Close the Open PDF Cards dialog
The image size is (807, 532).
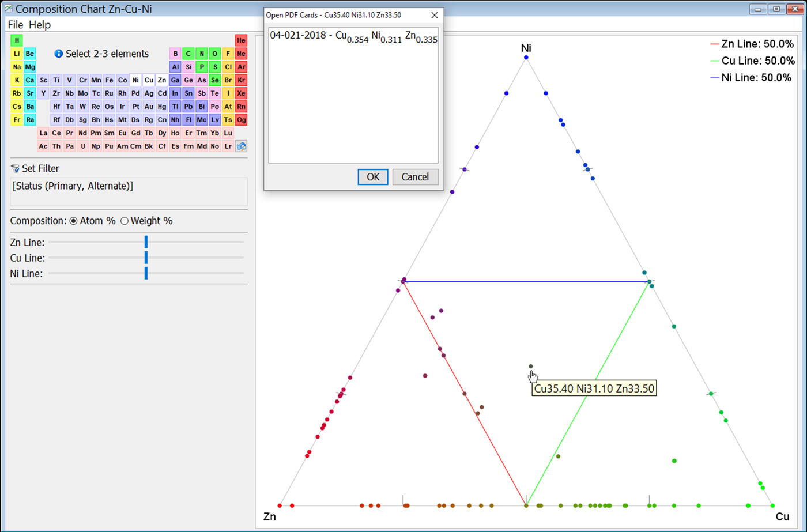click(435, 15)
